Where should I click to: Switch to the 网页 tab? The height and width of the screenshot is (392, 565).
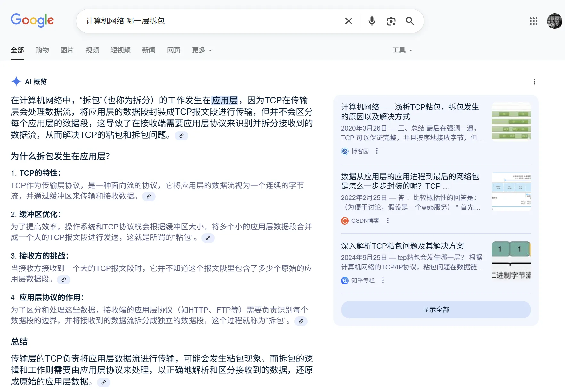(174, 50)
